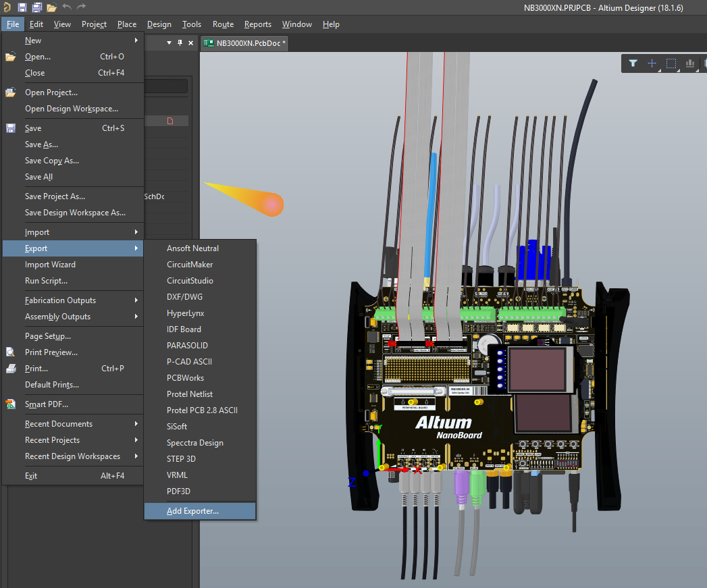The width and height of the screenshot is (707, 588).
Task: Click the Open folder icon in the title bar
Action: pos(51,7)
